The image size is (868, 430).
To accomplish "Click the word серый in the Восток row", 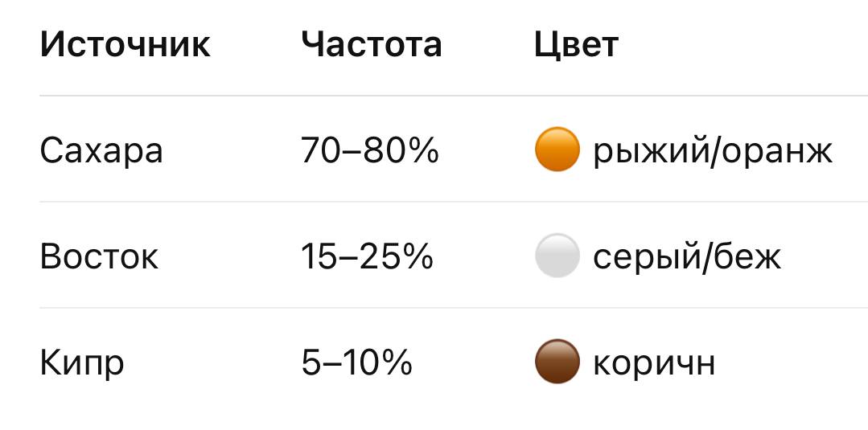I will click(644, 256).
